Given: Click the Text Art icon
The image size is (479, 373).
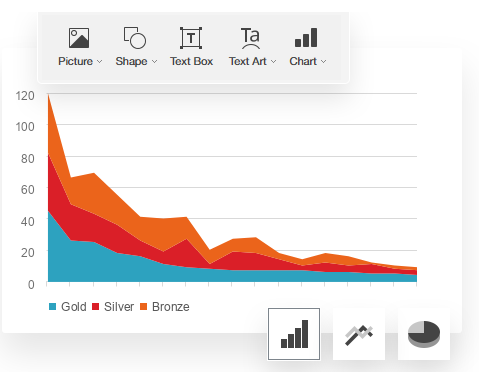Looking at the screenshot, I should pos(250,38).
